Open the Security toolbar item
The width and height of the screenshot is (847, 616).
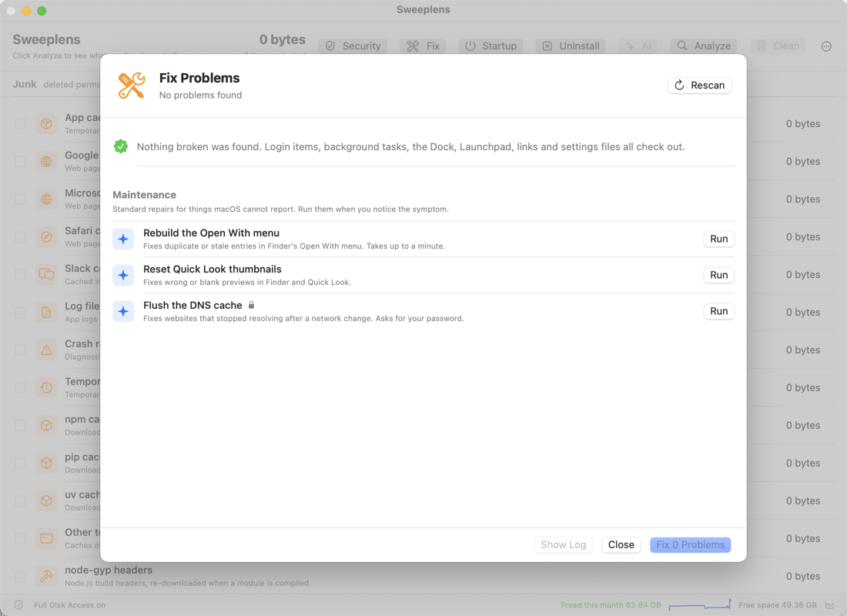[x=353, y=46]
